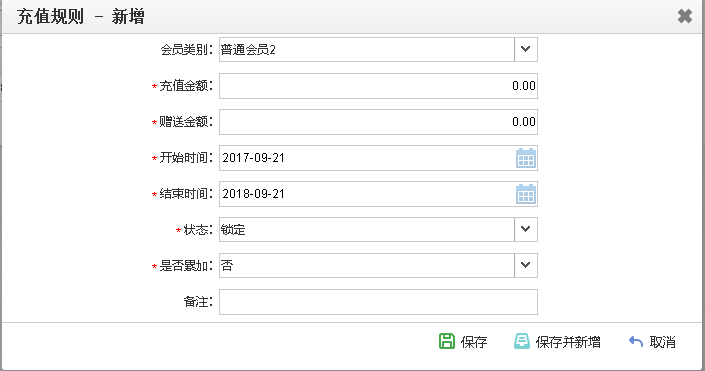
Task: Open the 结束时间 calendar picker icon
Action: [526, 194]
